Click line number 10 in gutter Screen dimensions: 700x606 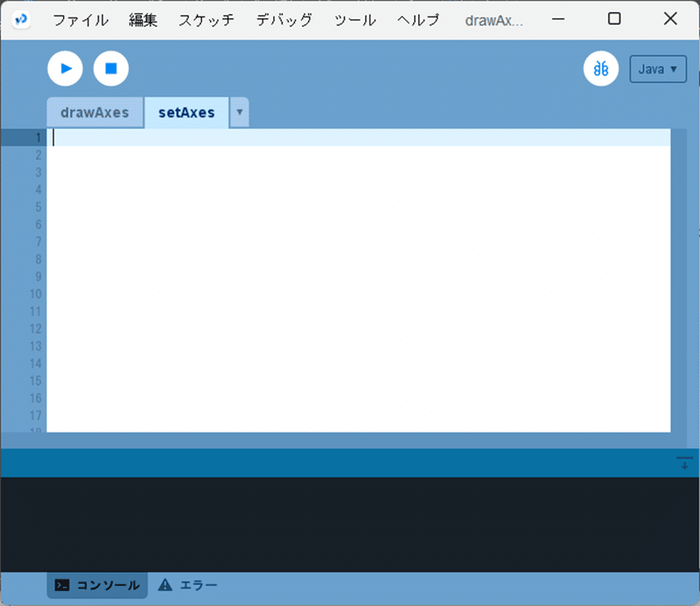pyautogui.click(x=36, y=294)
